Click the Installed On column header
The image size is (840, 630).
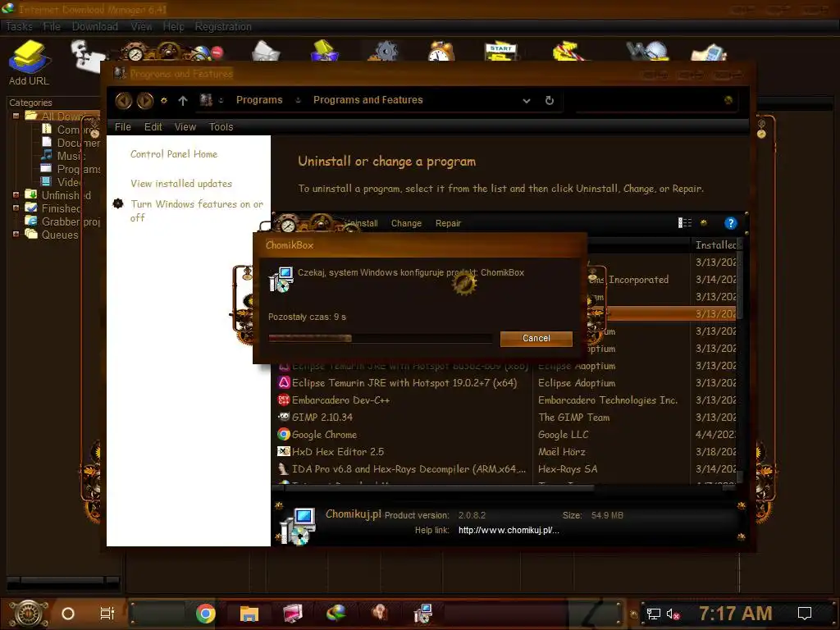pos(716,244)
